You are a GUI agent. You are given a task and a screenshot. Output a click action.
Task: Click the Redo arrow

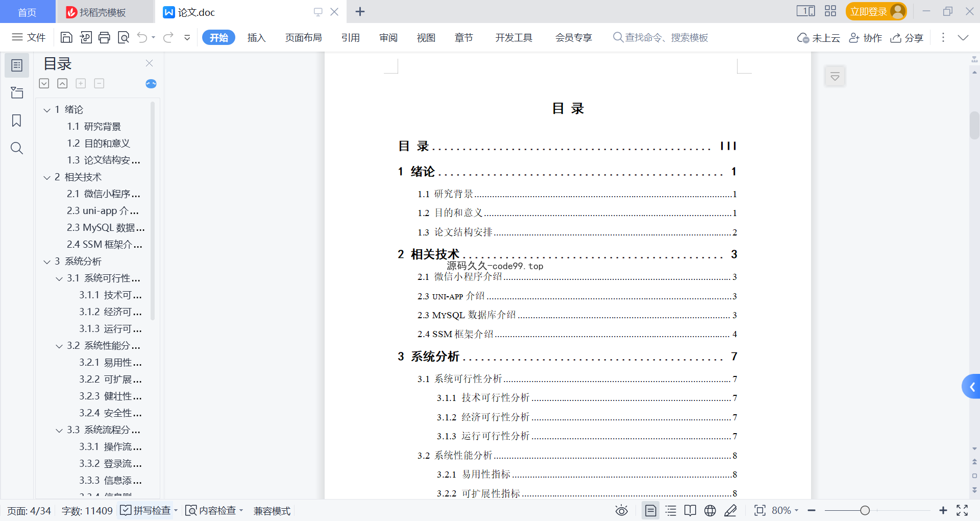click(x=168, y=37)
